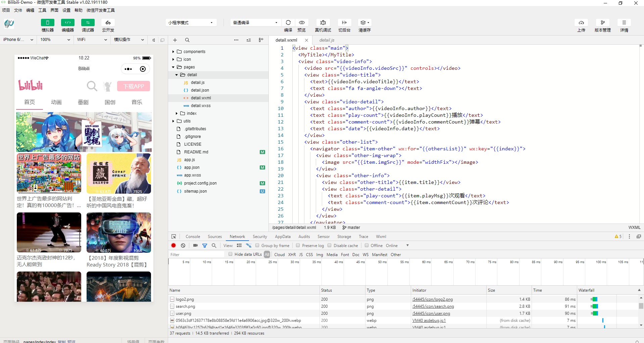The image size is (644, 343).
Task: Stop network recording (red dot)
Action: point(174,246)
